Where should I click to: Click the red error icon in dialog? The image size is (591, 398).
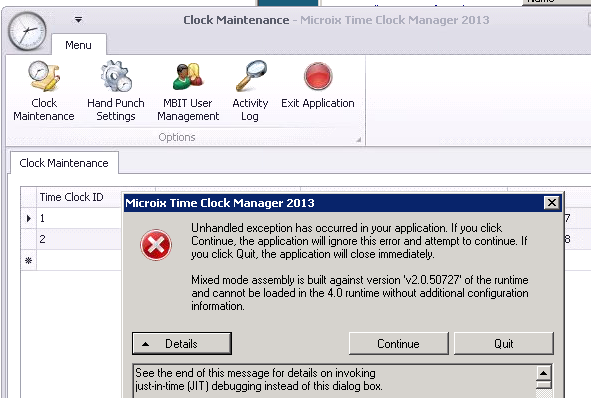(156, 245)
